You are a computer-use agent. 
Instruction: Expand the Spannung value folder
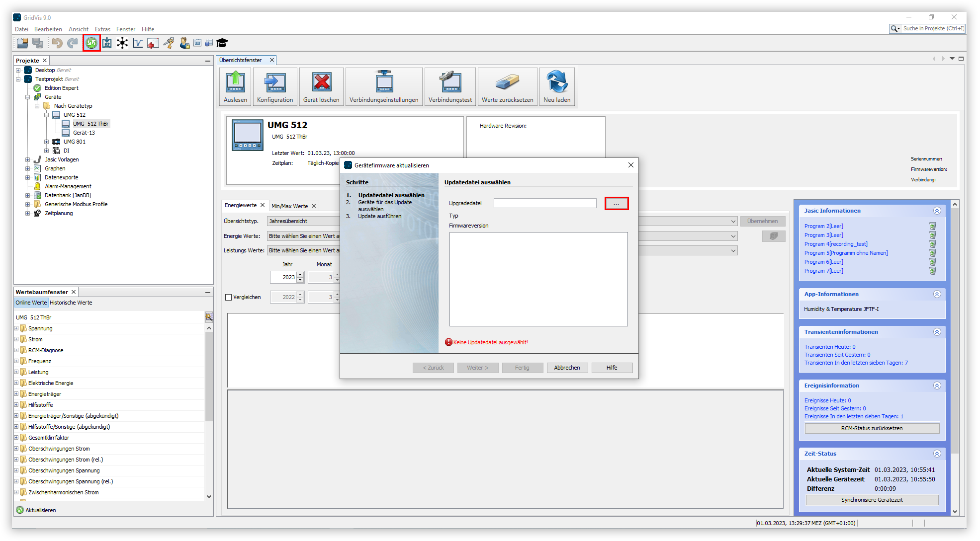point(16,328)
